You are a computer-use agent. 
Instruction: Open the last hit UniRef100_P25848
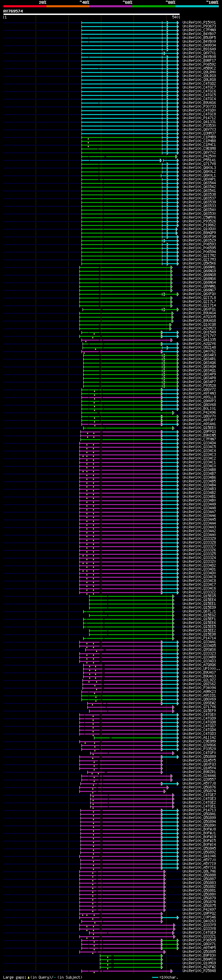199,971
